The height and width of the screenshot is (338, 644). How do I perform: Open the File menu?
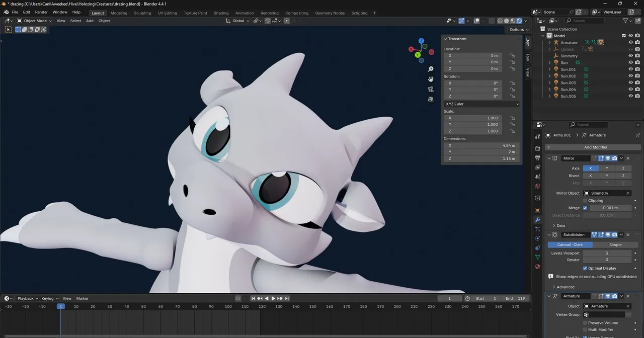point(15,12)
